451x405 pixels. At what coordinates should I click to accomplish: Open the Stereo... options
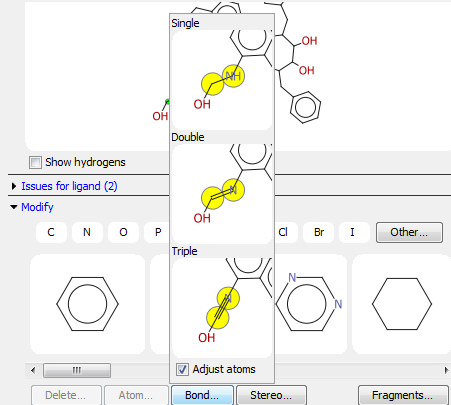click(x=271, y=395)
